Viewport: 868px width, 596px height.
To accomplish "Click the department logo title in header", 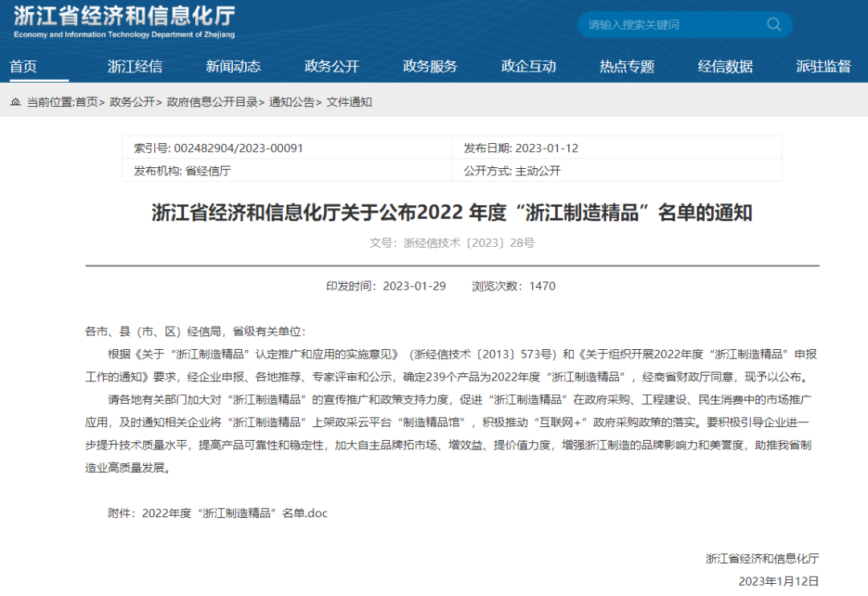I will pos(124,23).
